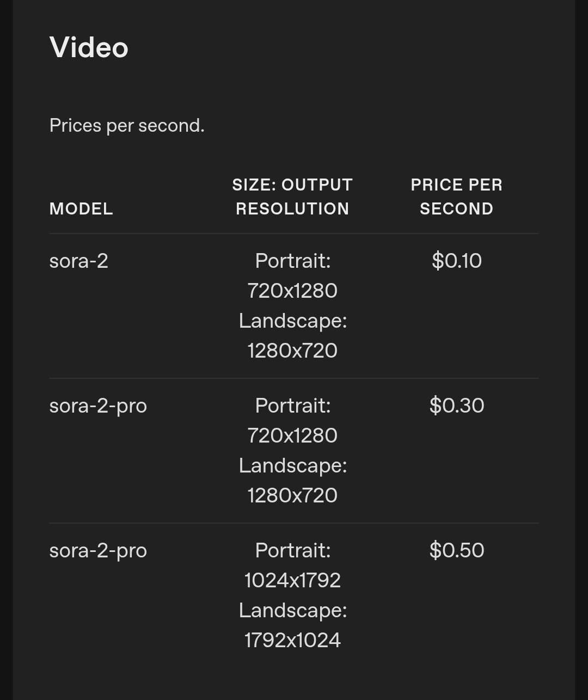This screenshot has width=588, height=700.
Task: Click 720x1280 resolution in the sora-2 row
Action: [x=292, y=291]
